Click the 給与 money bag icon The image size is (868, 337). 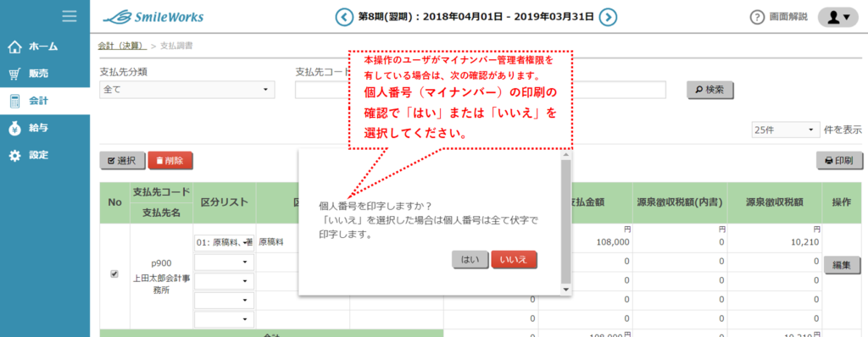click(15, 129)
